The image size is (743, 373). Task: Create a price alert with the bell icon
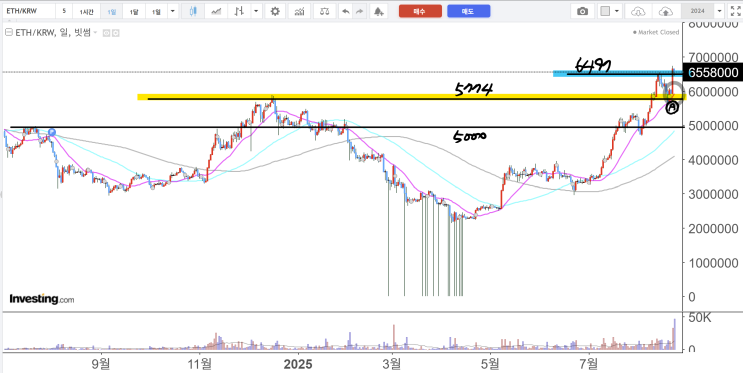point(378,11)
